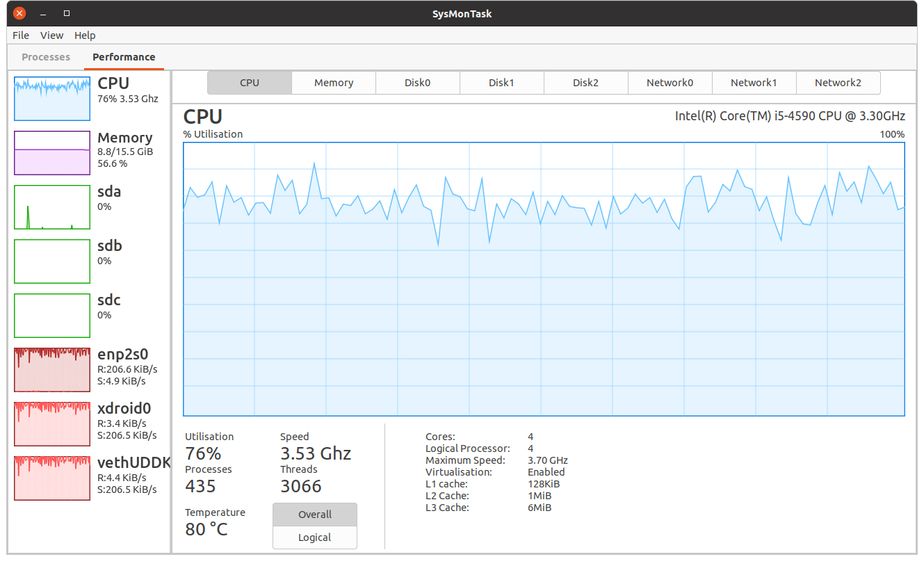Open the Memory usage sidebar graph
Image resolution: width=924 pixels, height=566 pixels.
(x=52, y=152)
